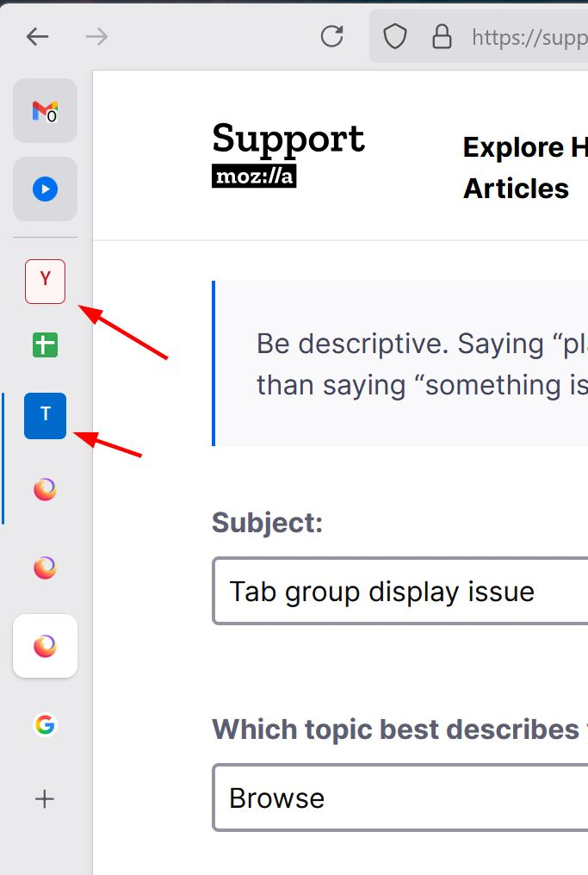Select the red Y tab group label
This screenshot has height=875, width=588.
45,282
